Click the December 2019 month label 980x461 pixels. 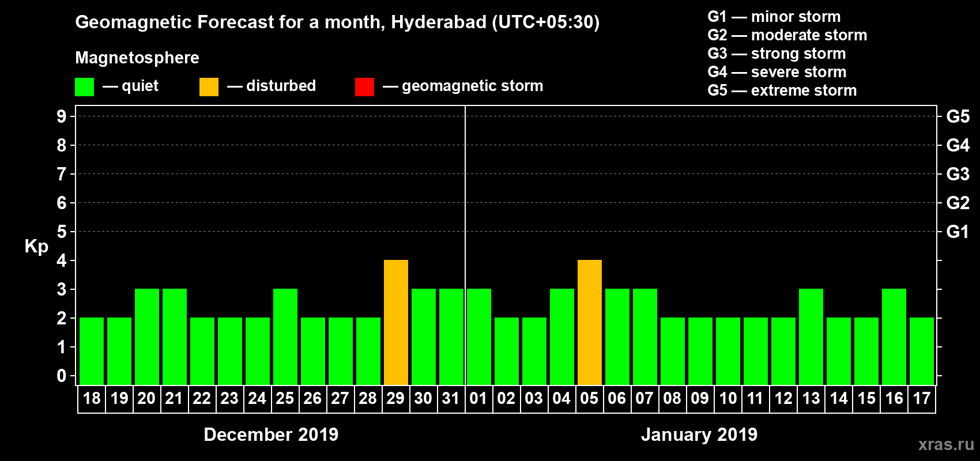click(271, 434)
